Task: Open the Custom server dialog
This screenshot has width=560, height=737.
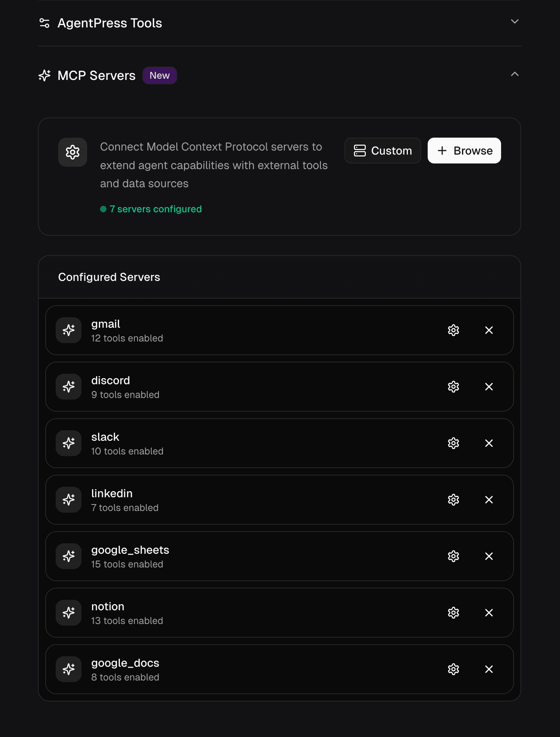Action: [x=382, y=151]
